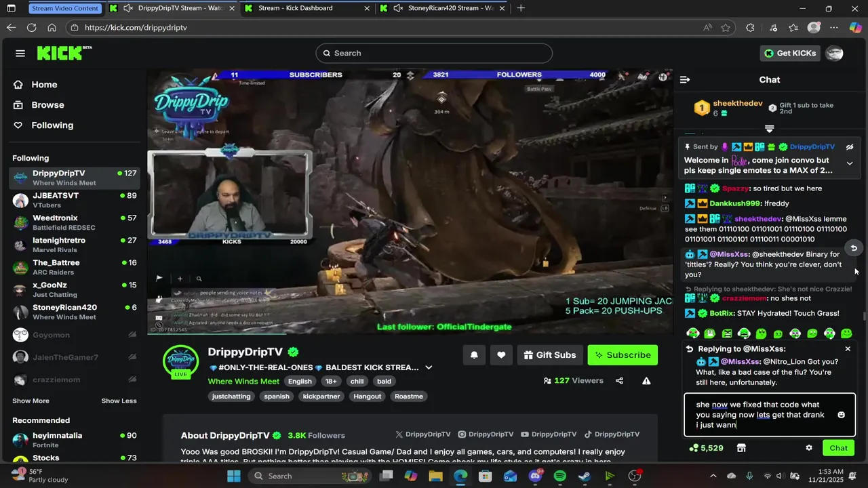Open Instagram DrippyDripTV social link
The image size is (868, 488).
click(x=486, y=434)
